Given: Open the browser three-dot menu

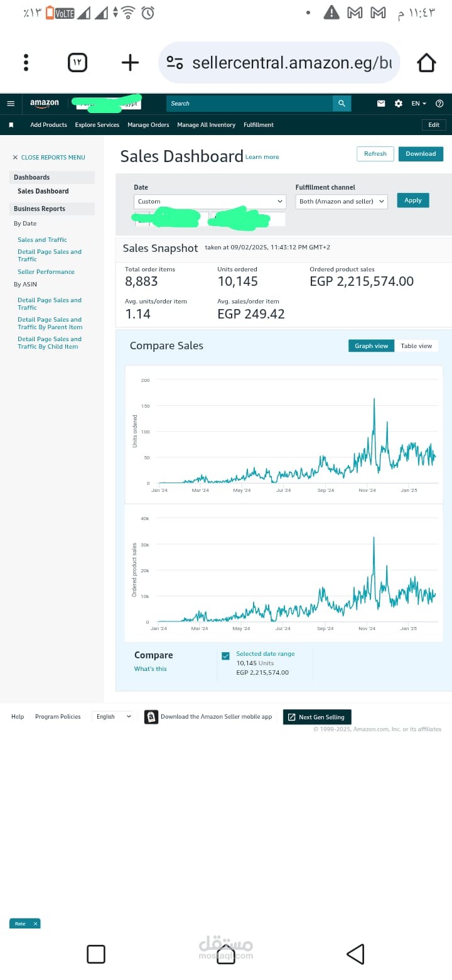Looking at the screenshot, I should coord(26,62).
